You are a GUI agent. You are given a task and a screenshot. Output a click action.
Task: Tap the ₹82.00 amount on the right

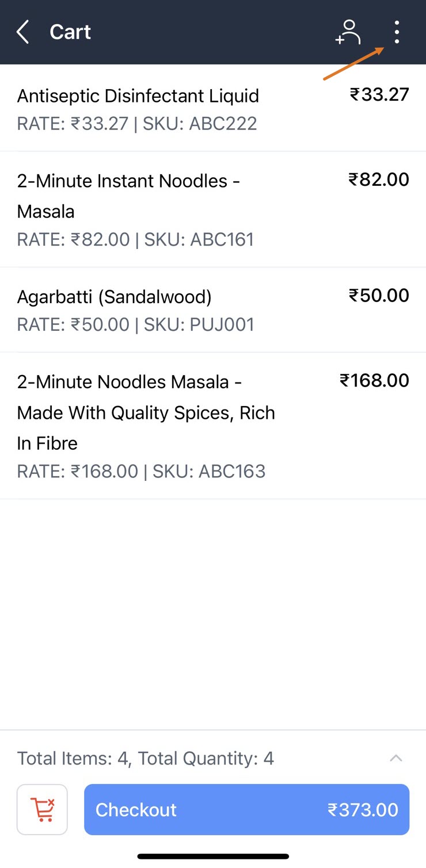(379, 179)
